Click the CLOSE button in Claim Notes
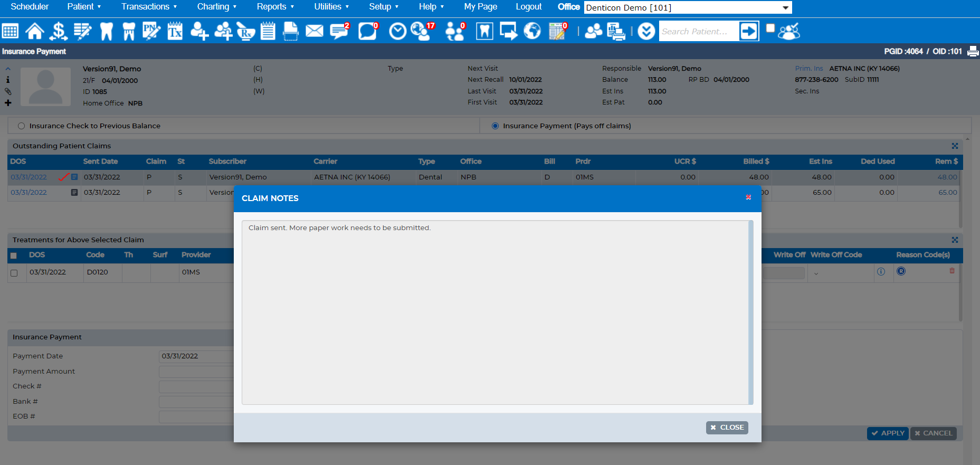 point(727,428)
